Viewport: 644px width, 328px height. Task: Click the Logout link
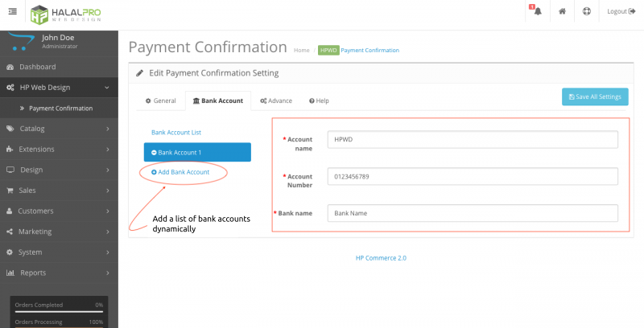coord(620,11)
